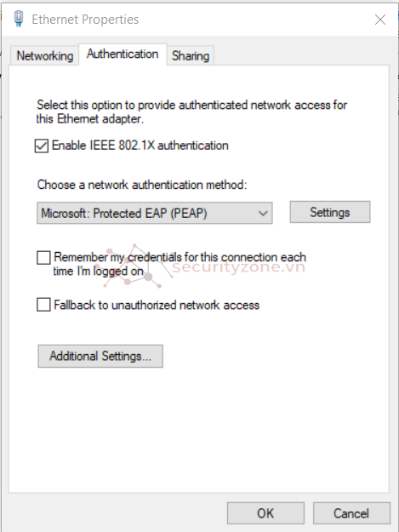Screen dimensions: 399x532
Task: Click the Enable IEEE 802.1X authentication label
Action: tap(140, 146)
